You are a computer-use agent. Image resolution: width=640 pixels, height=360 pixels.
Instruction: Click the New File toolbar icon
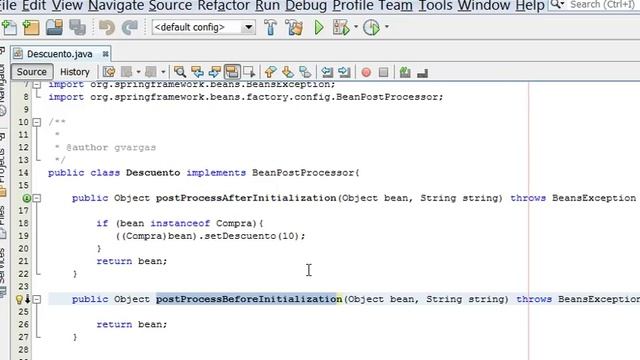click(x=9, y=27)
